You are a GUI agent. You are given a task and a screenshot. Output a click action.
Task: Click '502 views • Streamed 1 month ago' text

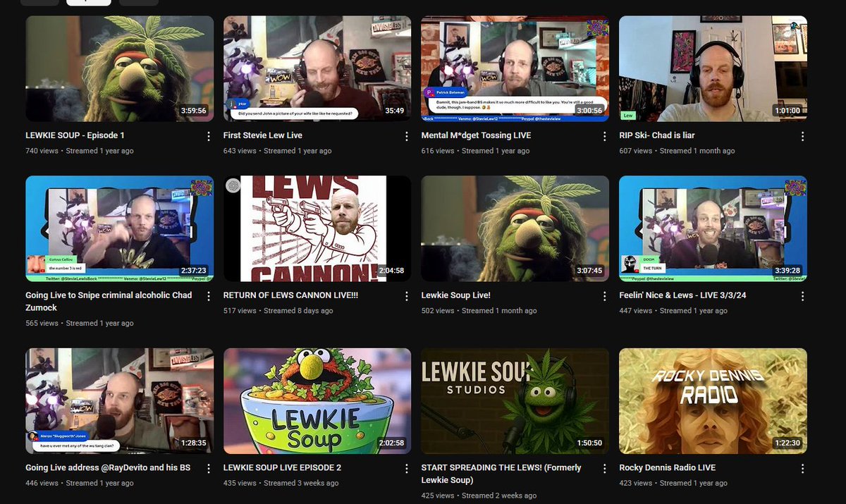click(x=479, y=311)
